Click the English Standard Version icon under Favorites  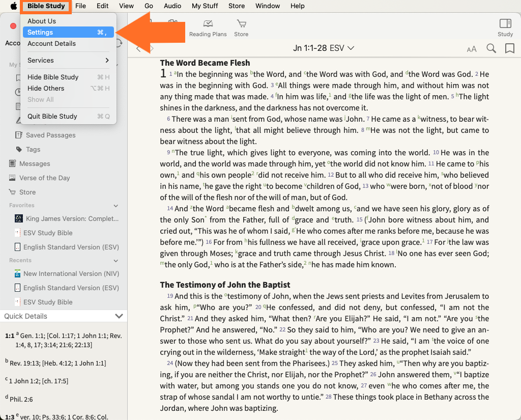click(18, 247)
